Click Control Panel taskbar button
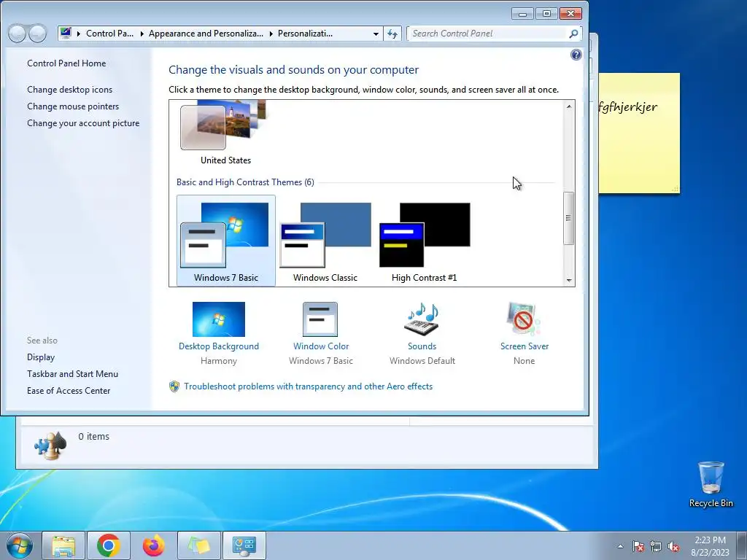This screenshot has height=560, width=747. point(244,545)
